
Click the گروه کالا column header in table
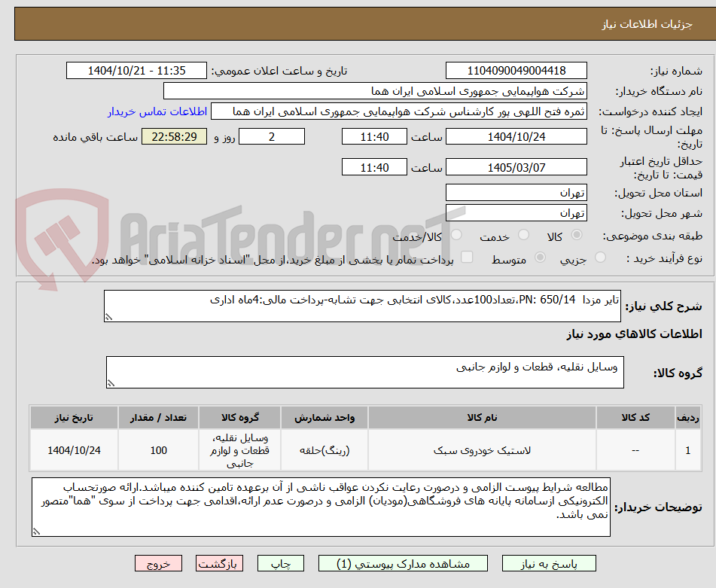239,417
